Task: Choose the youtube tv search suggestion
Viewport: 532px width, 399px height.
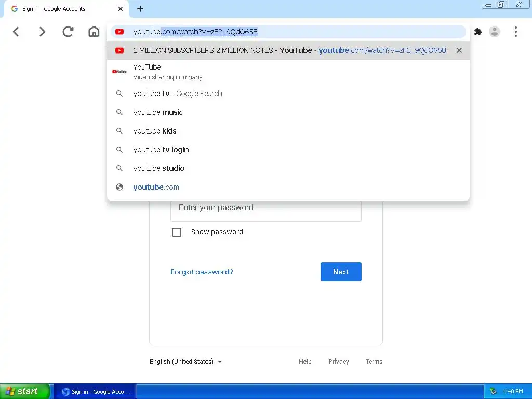Action: click(288, 94)
